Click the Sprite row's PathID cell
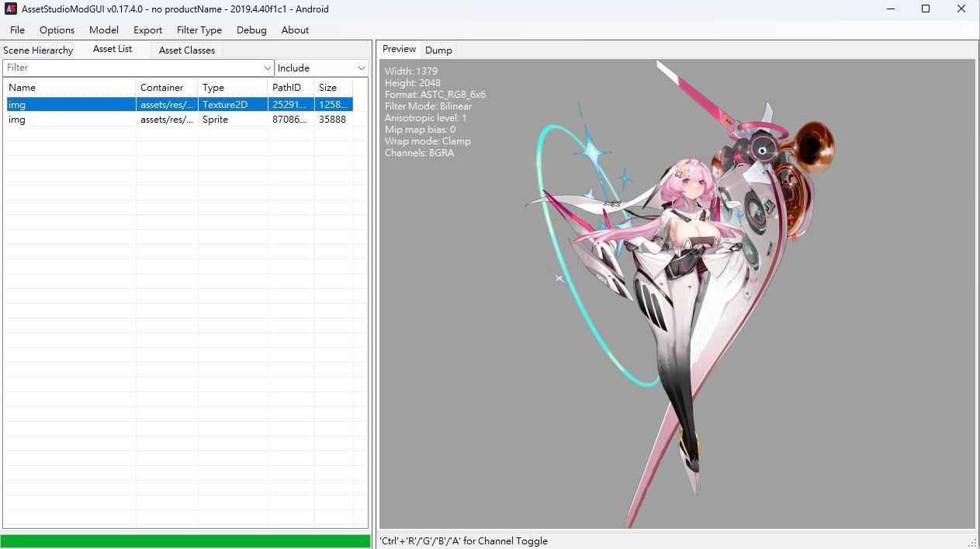Viewport: 980px width, 549px height. [291, 120]
